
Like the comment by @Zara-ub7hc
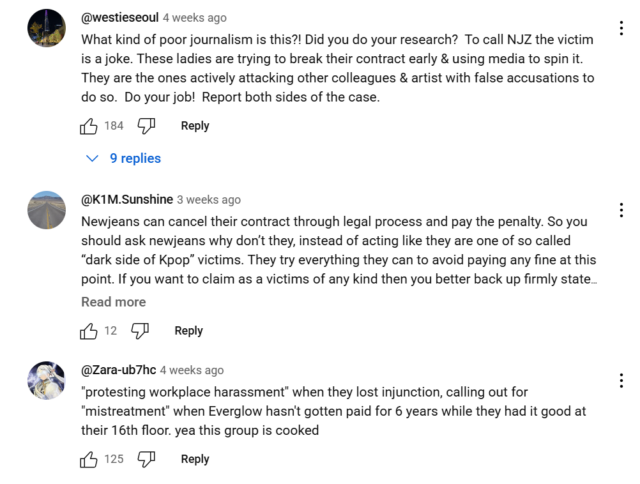point(89,459)
